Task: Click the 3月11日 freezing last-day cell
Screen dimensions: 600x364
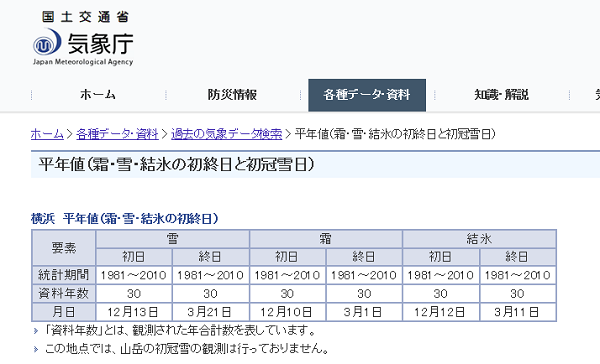Action: pos(518,312)
